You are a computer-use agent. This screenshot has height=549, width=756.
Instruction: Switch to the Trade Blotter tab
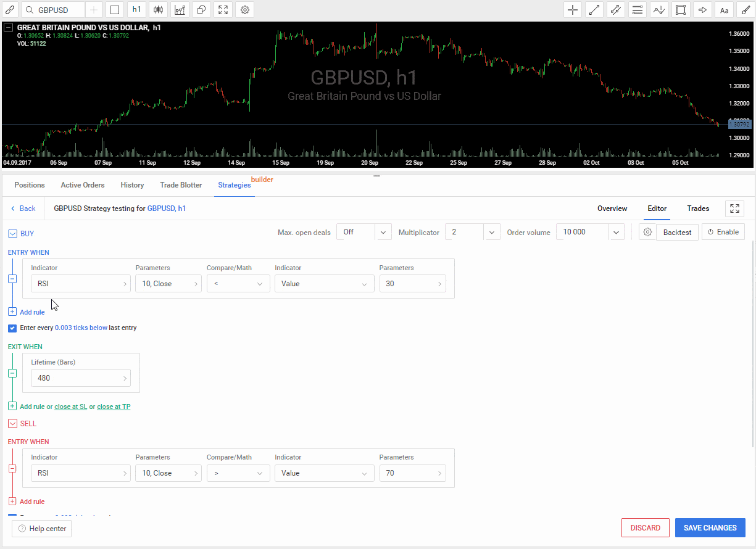(181, 185)
